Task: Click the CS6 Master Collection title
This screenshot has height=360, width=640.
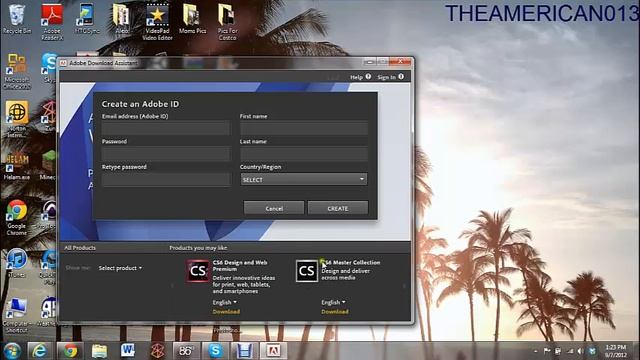Action: click(x=351, y=262)
